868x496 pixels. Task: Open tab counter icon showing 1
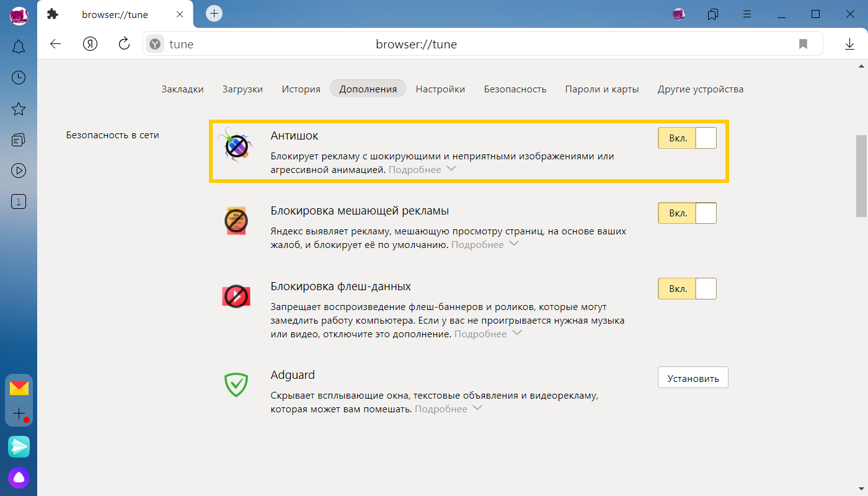[x=19, y=201]
